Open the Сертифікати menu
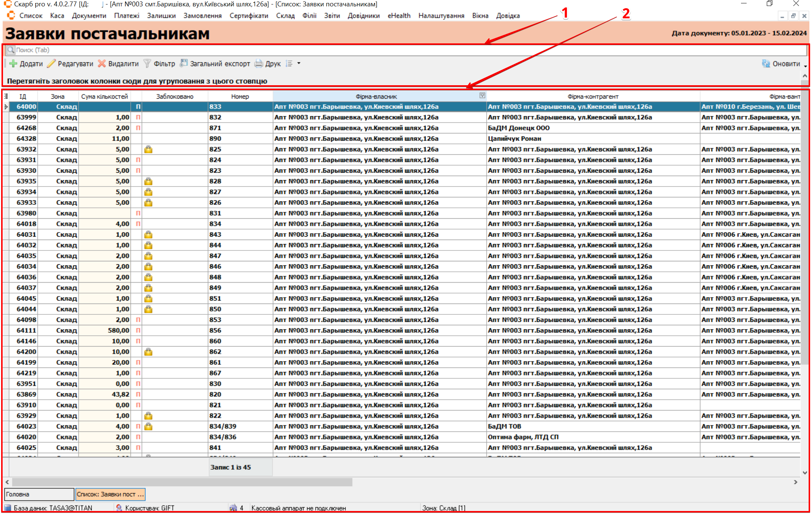The width and height of the screenshot is (812, 514). [248, 16]
